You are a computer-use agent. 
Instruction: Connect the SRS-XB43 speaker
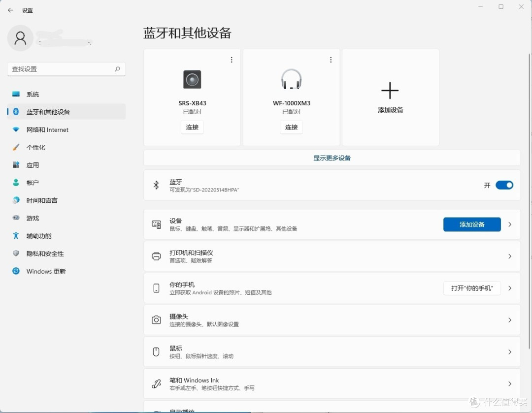192,127
